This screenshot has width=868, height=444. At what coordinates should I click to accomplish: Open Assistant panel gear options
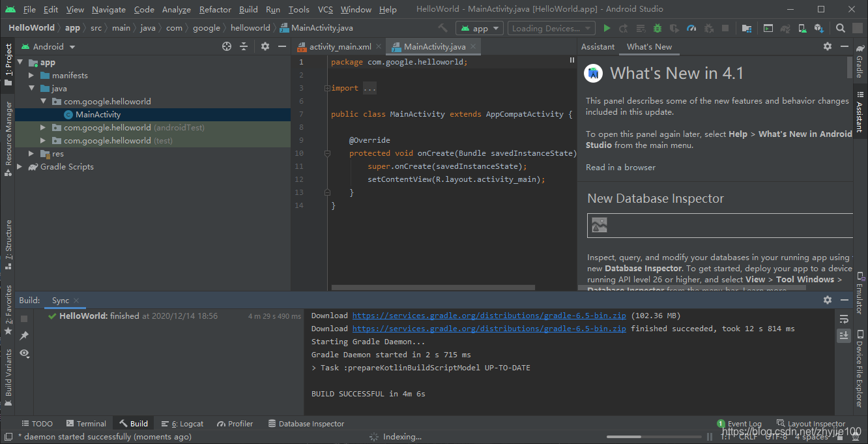(x=828, y=46)
